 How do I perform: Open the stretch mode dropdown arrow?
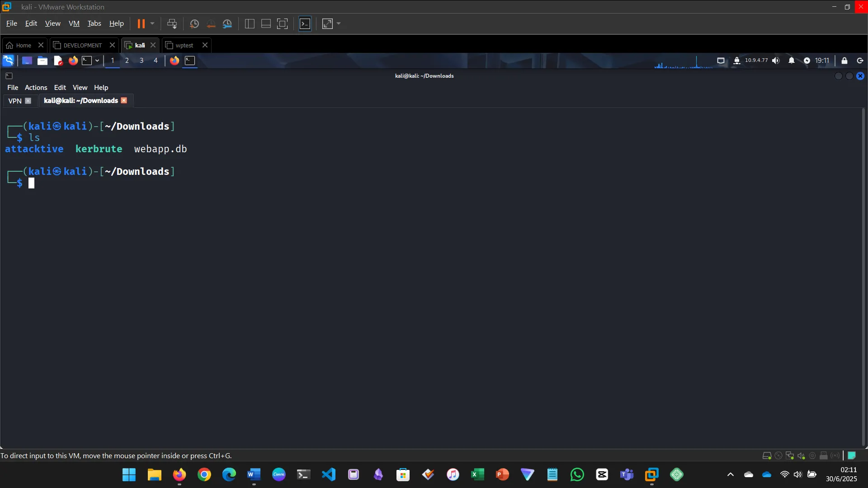(x=338, y=23)
